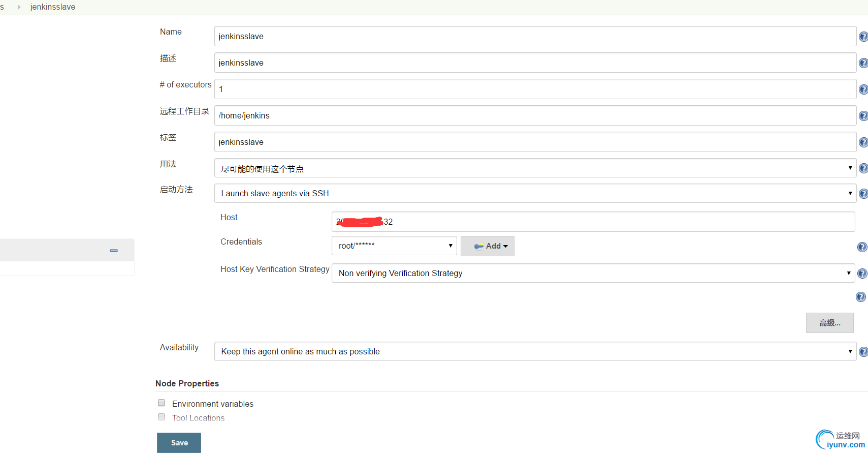Focus the 标签 labels input field
The width and height of the screenshot is (868, 453).
pos(535,142)
